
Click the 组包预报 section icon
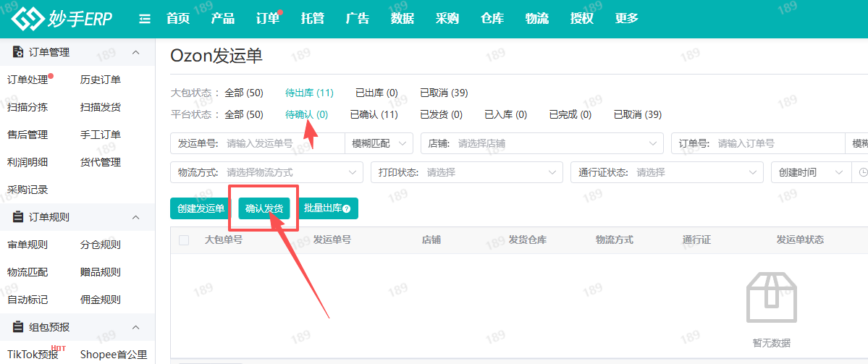[x=17, y=327]
